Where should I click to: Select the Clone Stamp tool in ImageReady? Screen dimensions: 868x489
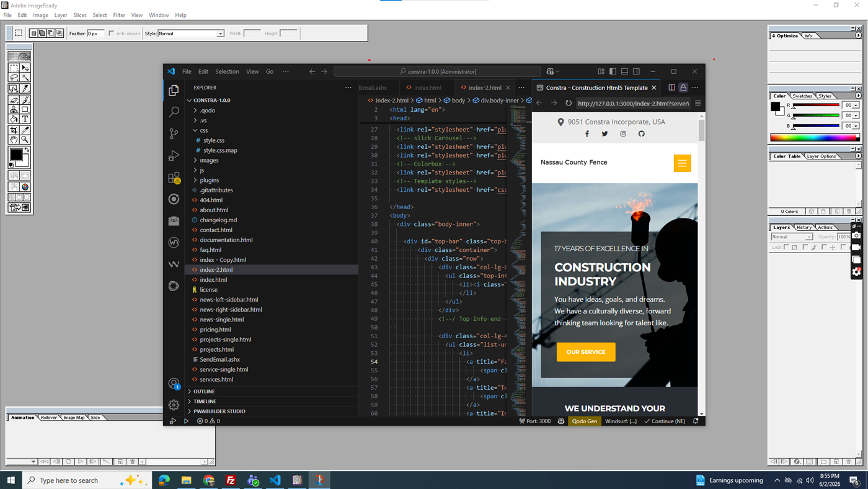pos(14,109)
